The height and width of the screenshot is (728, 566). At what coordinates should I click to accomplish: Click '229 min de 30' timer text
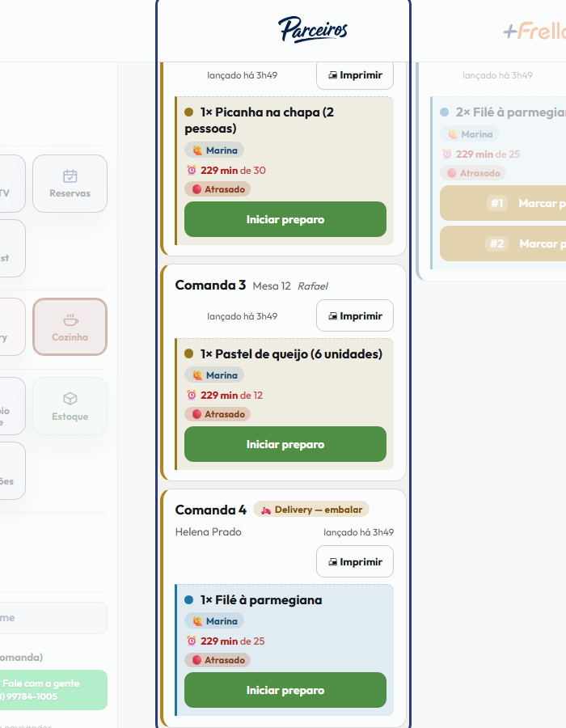pos(234,171)
